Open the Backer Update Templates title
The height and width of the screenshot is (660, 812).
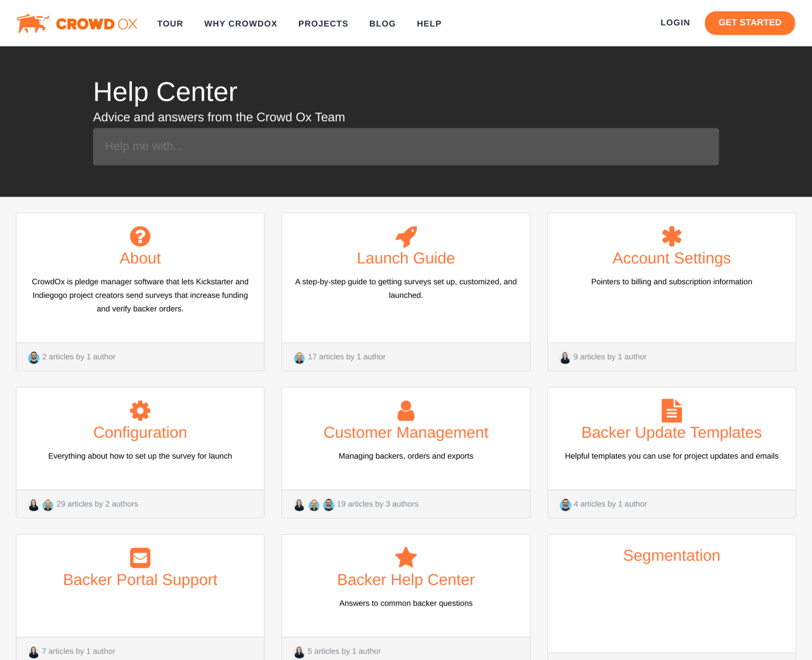click(672, 433)
